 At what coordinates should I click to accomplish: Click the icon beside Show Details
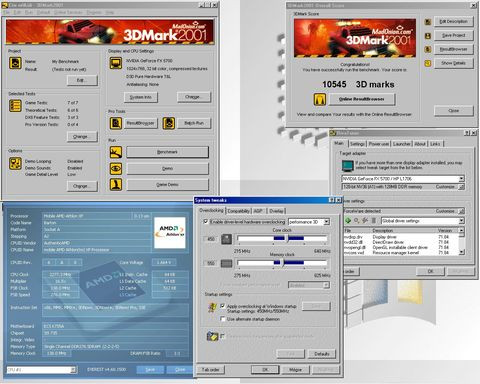tap(428, 63)
